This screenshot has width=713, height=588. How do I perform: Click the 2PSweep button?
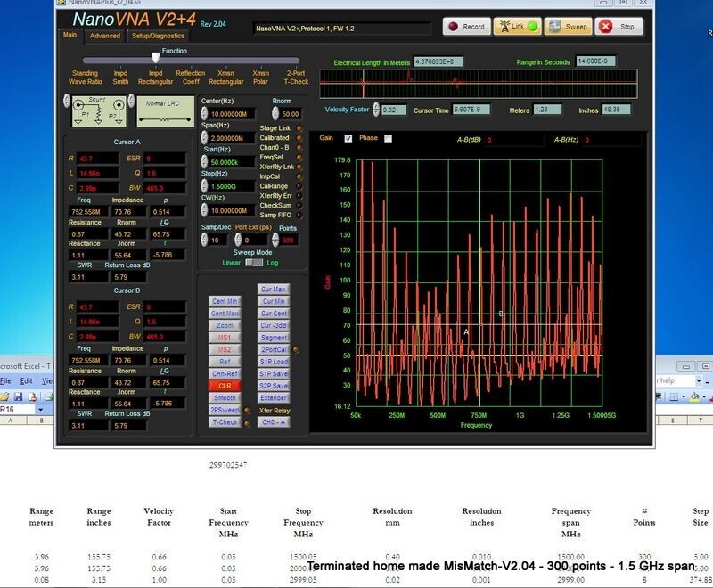coord(225,410)
